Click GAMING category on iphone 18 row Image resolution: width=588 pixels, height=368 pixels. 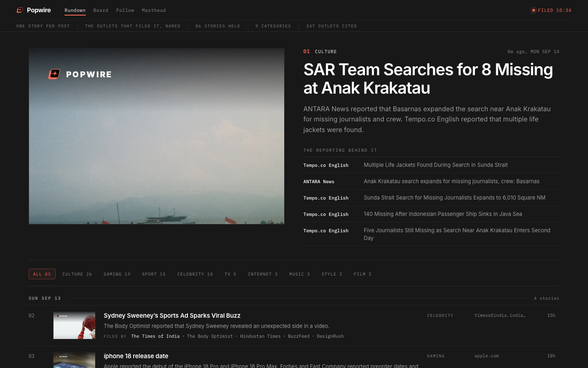point(436,356)
